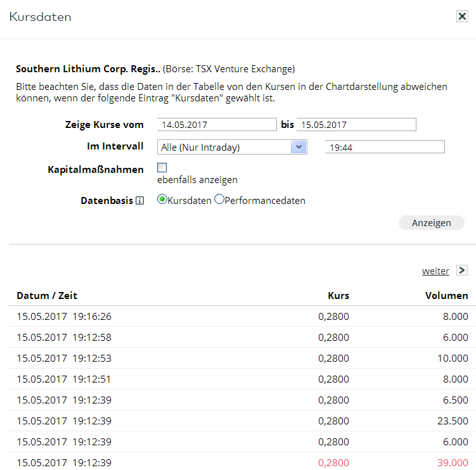Close the Kursdaten dialog

[462, 16]
